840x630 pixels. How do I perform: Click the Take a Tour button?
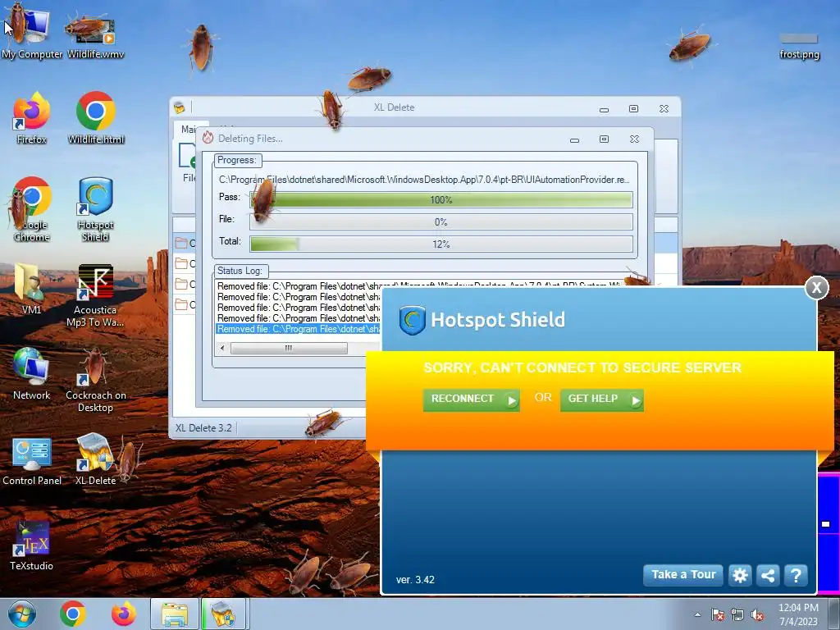point(683,575)
